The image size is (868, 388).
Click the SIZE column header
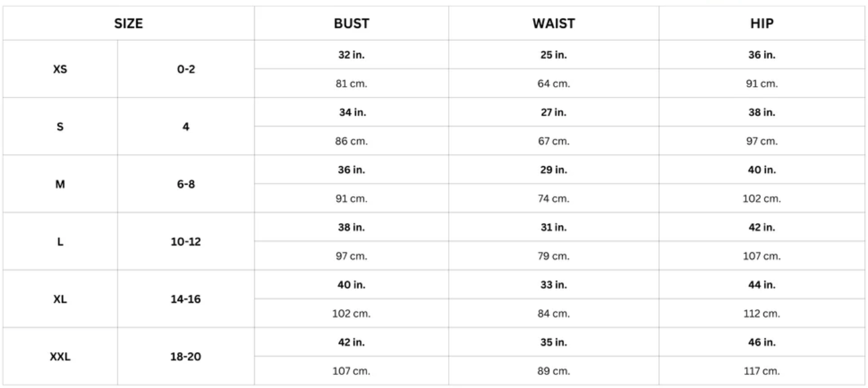(x=129, y=24)
